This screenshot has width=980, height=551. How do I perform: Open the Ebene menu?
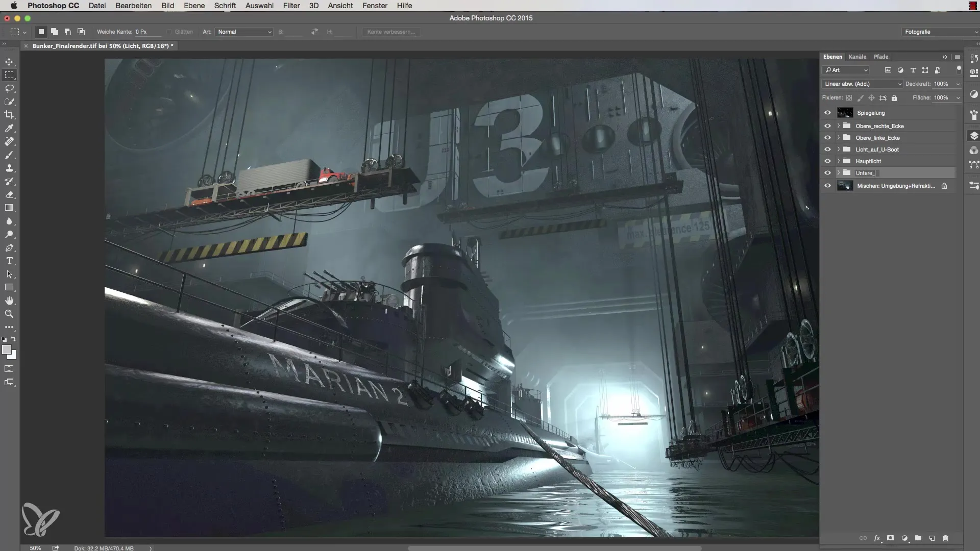[x=194, y=6]
